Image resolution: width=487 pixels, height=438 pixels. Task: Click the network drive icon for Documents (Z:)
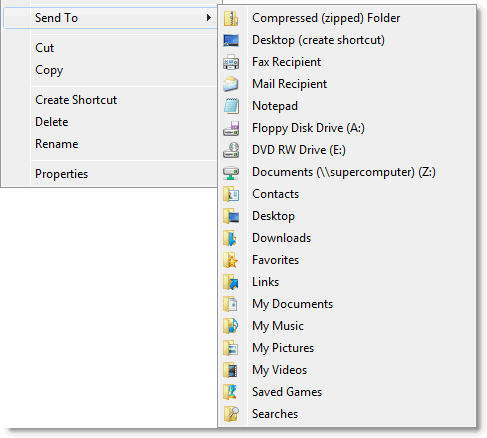point(231,172)
